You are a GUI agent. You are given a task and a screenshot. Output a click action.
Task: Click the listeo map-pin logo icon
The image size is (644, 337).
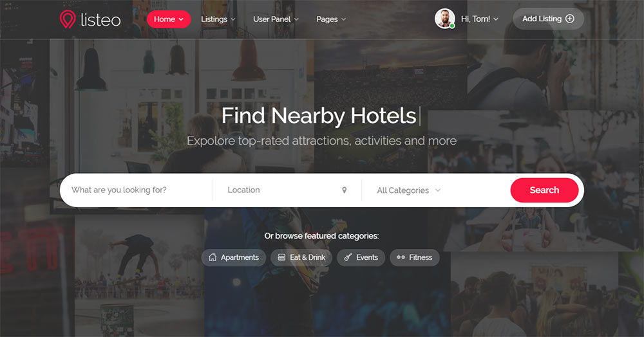pos(68,19)
